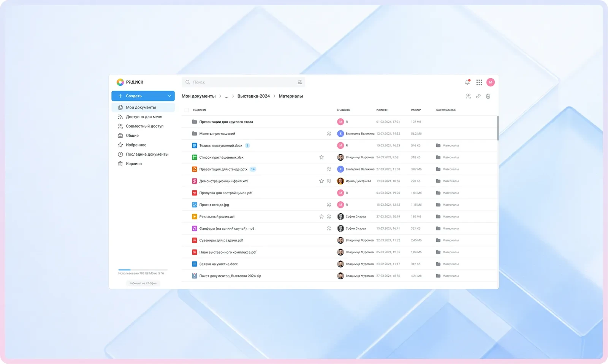Go to Выставка-2024 breadcrumb
The width and height of the screenshot is (608, 364).
tap(253, 96)
